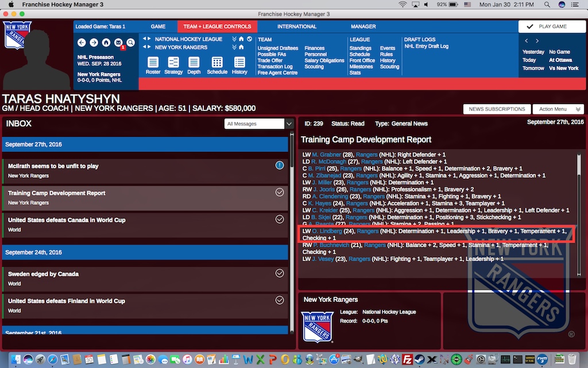Go to previous day with left chevron

point(527,41)
